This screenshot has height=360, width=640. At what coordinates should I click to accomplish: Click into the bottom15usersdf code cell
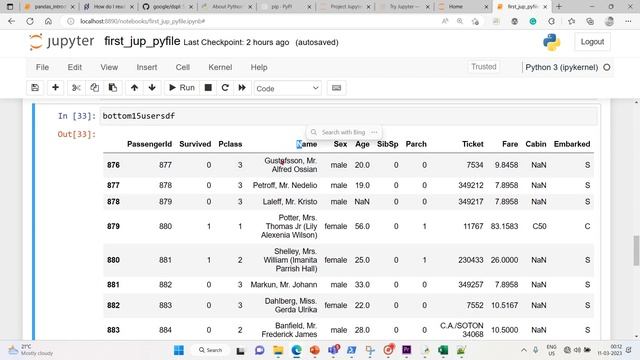click(x=349, y=116)
